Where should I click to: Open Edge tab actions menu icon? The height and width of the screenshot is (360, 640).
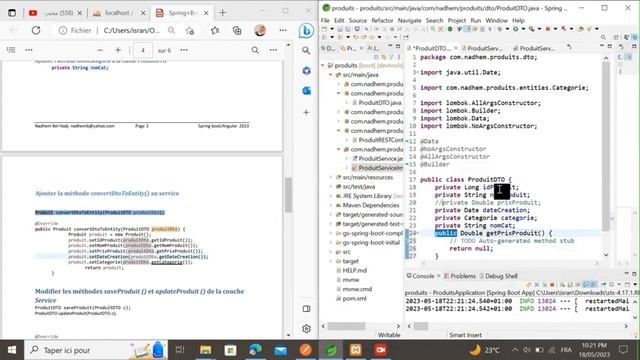(x=12, y=13)
